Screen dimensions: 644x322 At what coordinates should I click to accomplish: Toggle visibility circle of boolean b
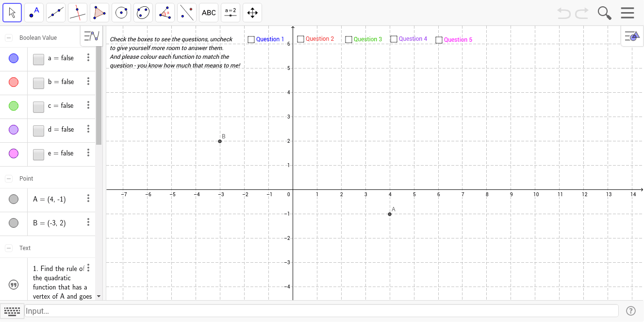14,82
